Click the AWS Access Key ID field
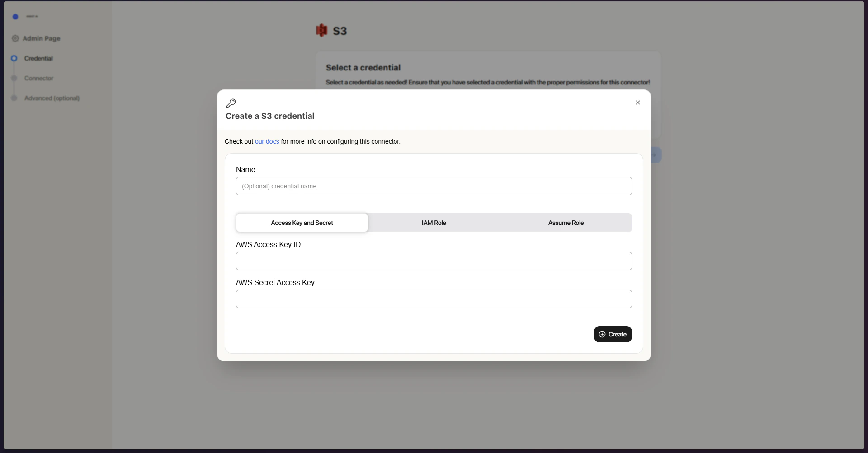 click(434, 261)
